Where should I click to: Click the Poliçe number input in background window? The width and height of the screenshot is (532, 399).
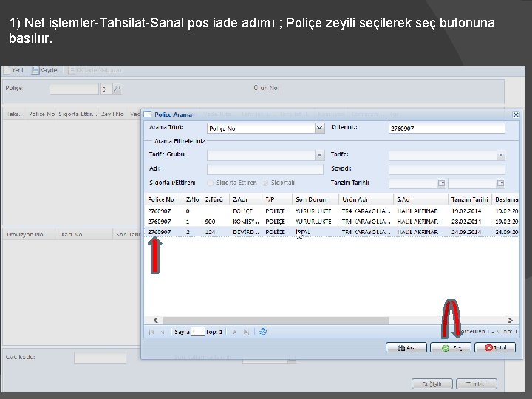point(74,89)
